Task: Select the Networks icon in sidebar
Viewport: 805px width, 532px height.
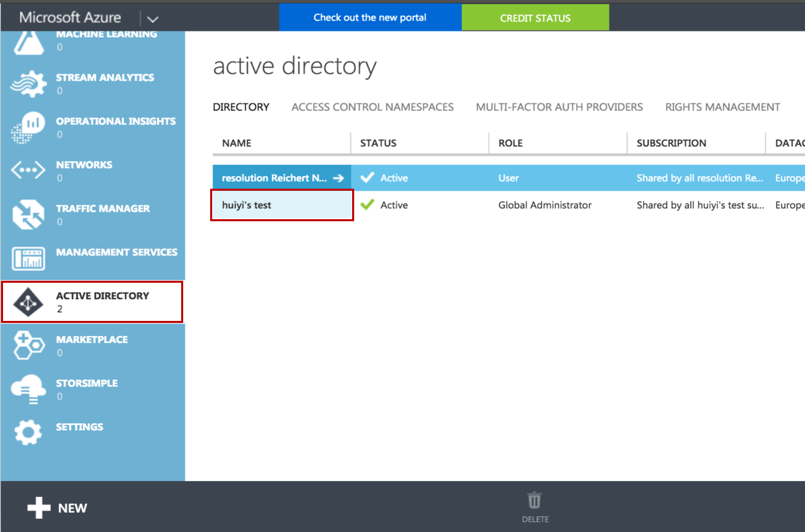Action: [28, 170]
